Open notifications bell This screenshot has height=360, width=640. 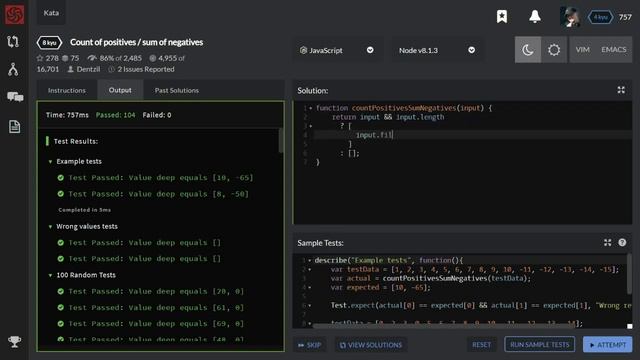535,16
